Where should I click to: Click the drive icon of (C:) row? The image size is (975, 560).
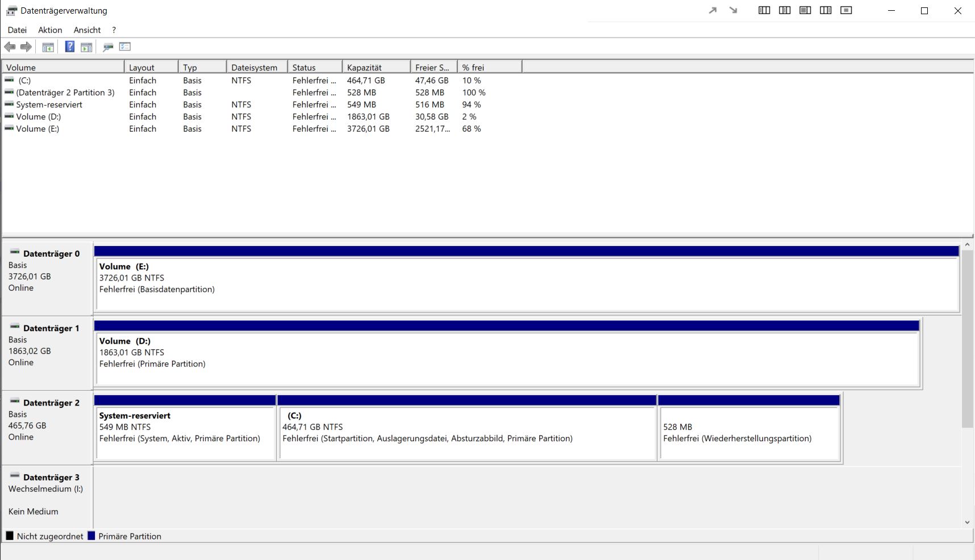9,80
